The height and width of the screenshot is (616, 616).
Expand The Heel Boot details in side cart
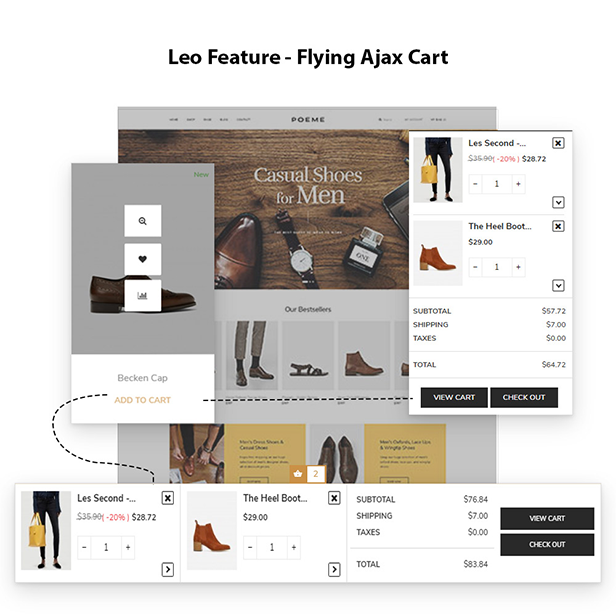pyautogui.click(x=558, y=285)
